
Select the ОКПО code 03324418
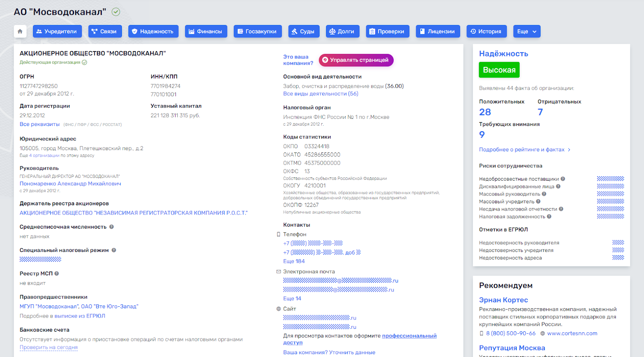(x=317, y=147)
